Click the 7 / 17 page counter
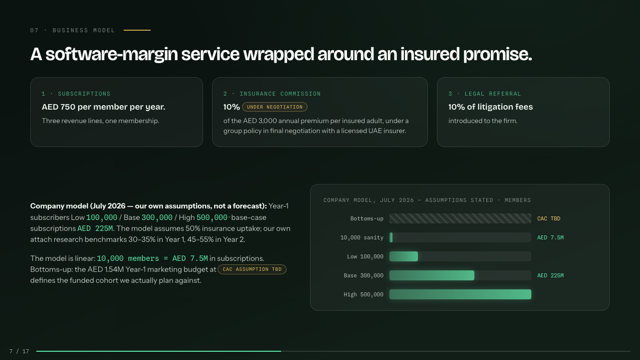 [19, 351]
